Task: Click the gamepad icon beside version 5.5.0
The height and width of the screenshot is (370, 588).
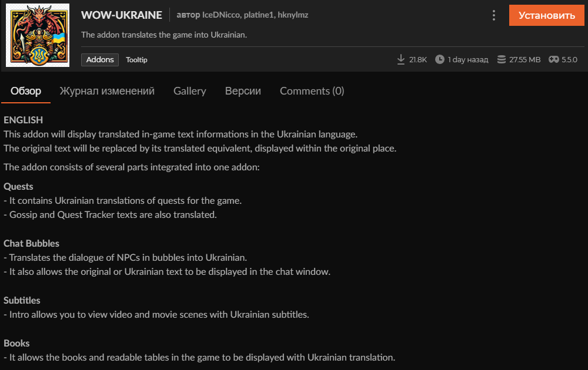Action: pos(553,59)
